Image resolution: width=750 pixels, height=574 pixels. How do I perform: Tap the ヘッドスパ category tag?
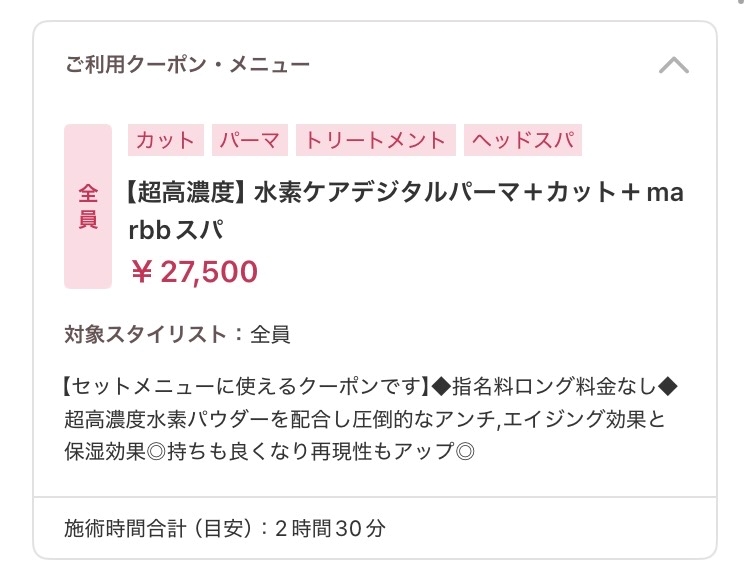[x=523, y=140]
